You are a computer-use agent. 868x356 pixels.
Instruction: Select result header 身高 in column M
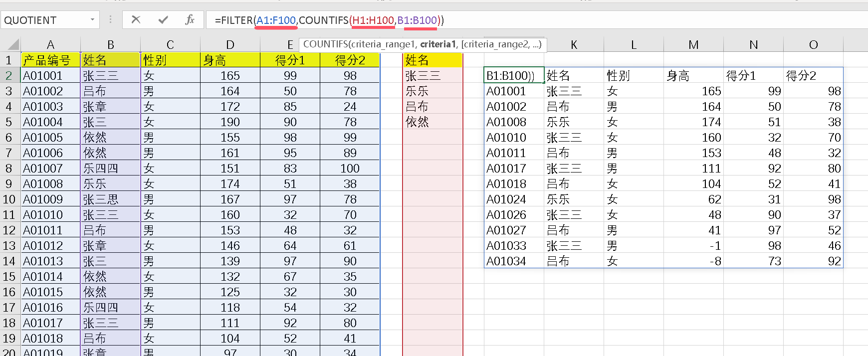point(693,75)
